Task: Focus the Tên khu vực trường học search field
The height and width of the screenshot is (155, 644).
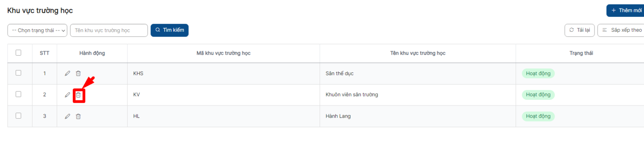Action: 109,30
